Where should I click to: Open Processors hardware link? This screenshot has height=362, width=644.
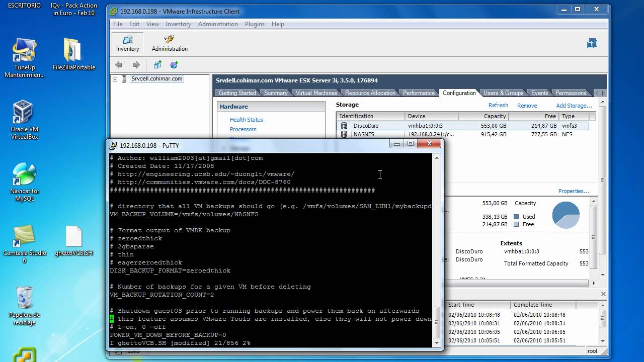tap(243, 129)
